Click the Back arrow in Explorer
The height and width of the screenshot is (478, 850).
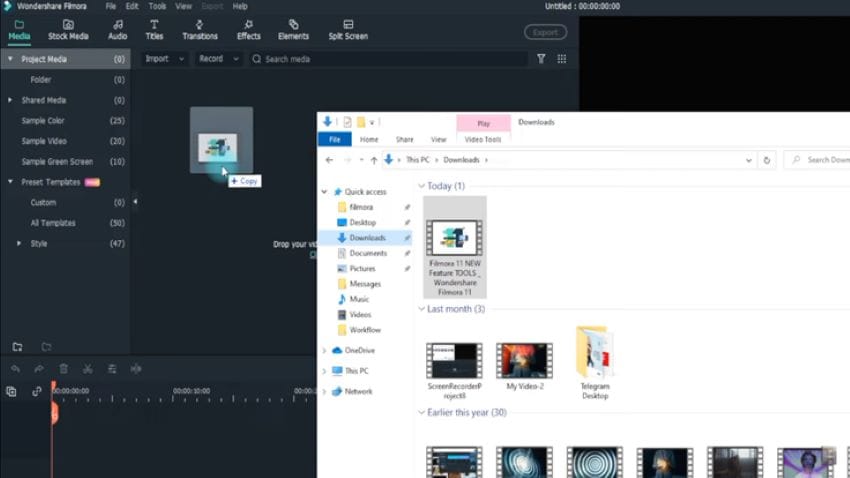pyautogui.click(x=329, y=160)
